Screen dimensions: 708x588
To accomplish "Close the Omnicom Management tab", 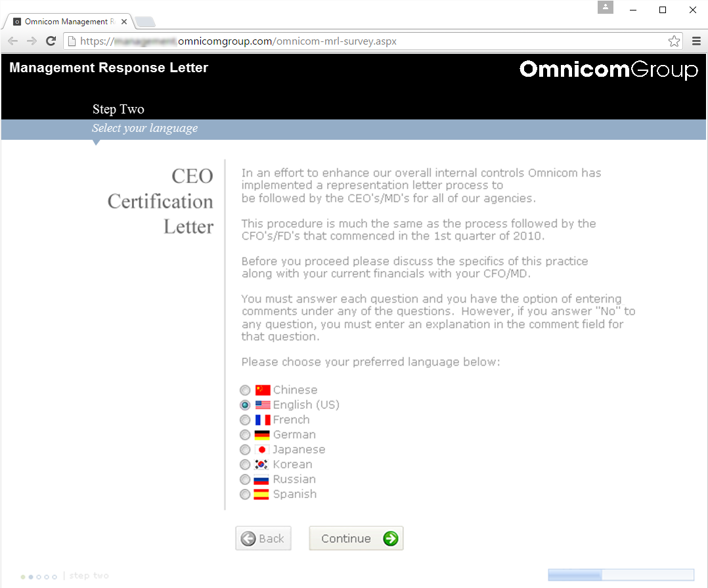I will [124, 21].
